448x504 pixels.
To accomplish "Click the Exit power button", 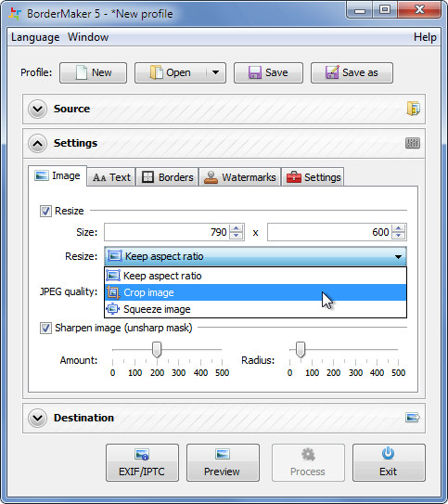I will coord(389,462).
